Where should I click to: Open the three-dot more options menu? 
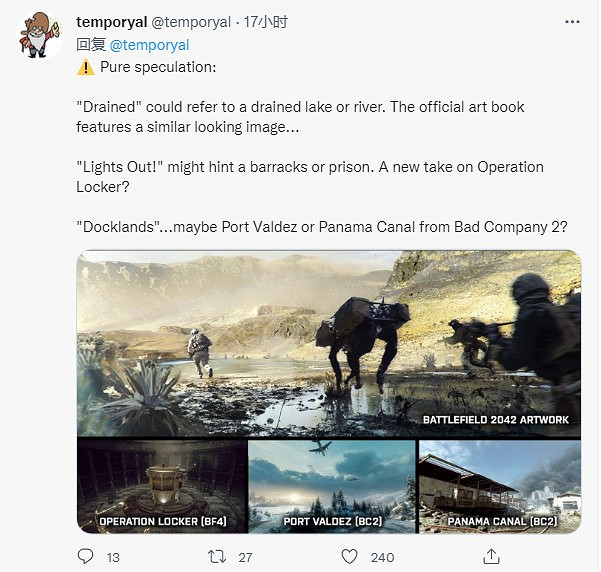pyautogui.click(x=572, y=22)
